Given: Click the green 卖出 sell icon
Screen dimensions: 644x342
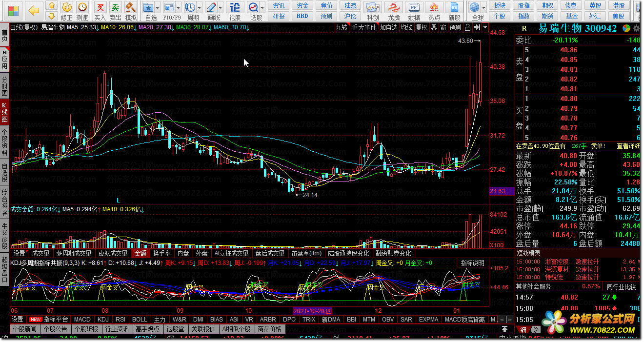Looking at the screenshot, I should point(115,7).
